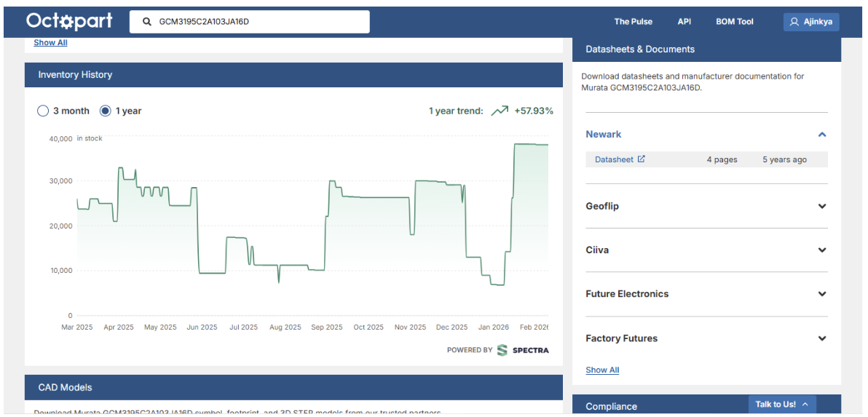868x417 pixels.
Task: Click the 40,000 axis label
Action: click(x=61, y=139)
